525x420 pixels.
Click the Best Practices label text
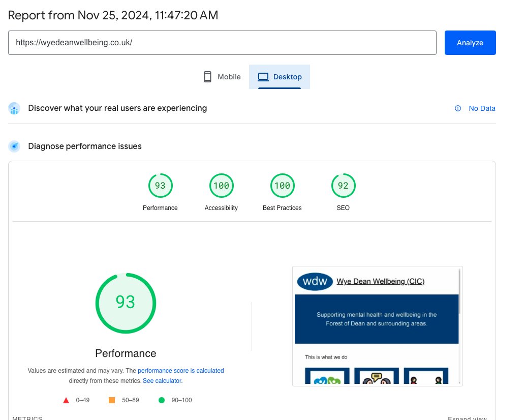coord(282,207)
